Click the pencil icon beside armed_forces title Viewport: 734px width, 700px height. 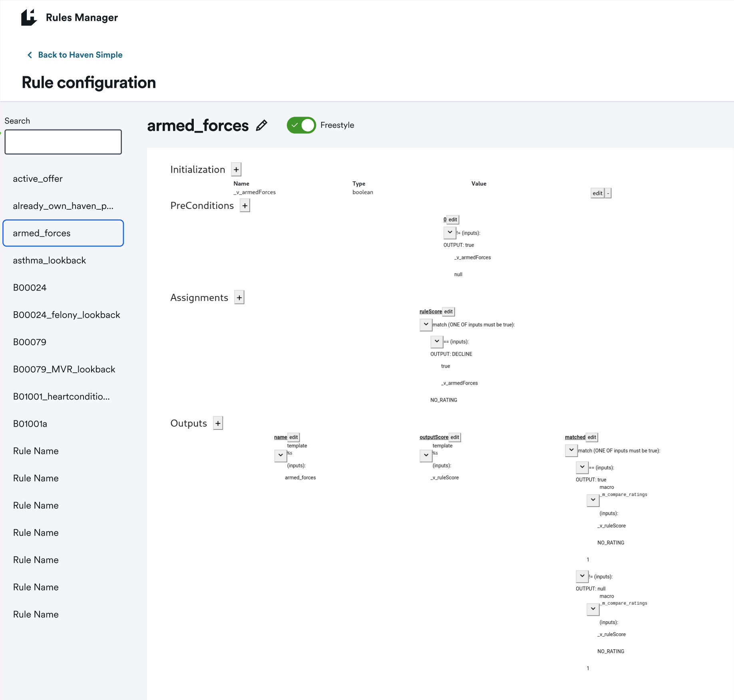(x=262, y=125)
